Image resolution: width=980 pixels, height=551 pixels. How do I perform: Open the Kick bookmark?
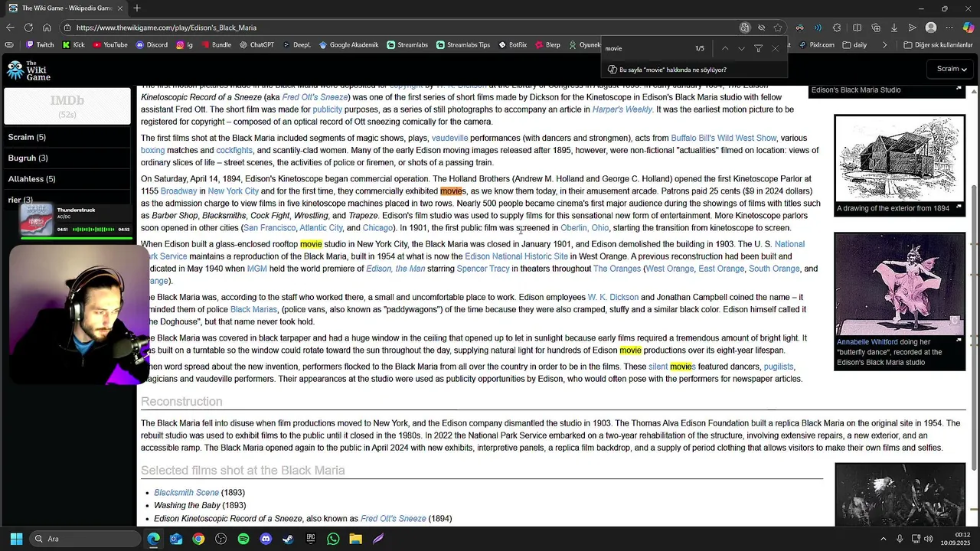tap(73, 45)
